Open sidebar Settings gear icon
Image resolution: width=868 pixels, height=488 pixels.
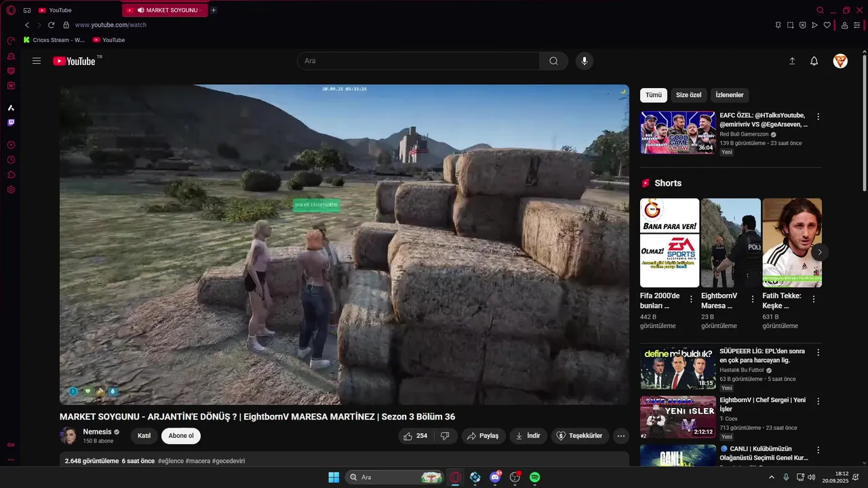click(x=11, y=190)
